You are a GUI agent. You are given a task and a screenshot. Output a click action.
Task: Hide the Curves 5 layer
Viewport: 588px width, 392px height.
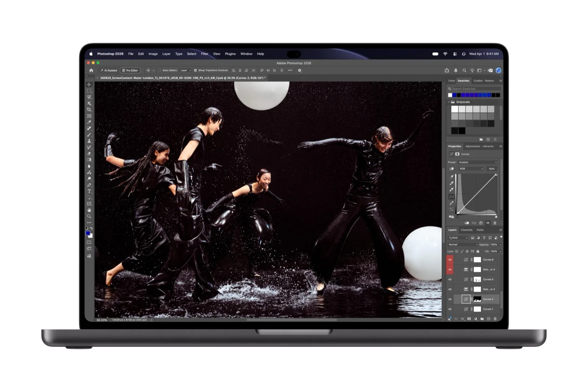pyautogui.click(x=450, y=279)
